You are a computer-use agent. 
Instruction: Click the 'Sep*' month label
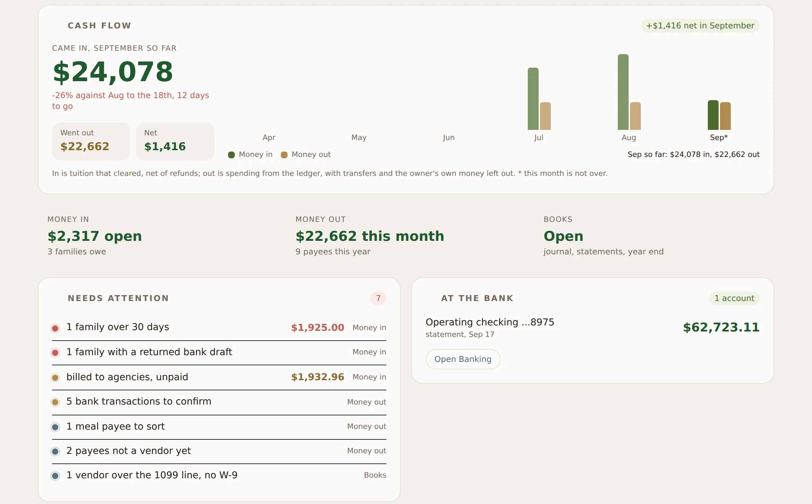tap(719, 138)
